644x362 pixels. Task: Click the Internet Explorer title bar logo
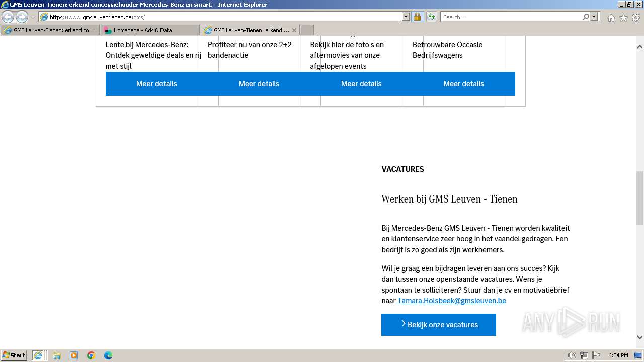(5, 5)
